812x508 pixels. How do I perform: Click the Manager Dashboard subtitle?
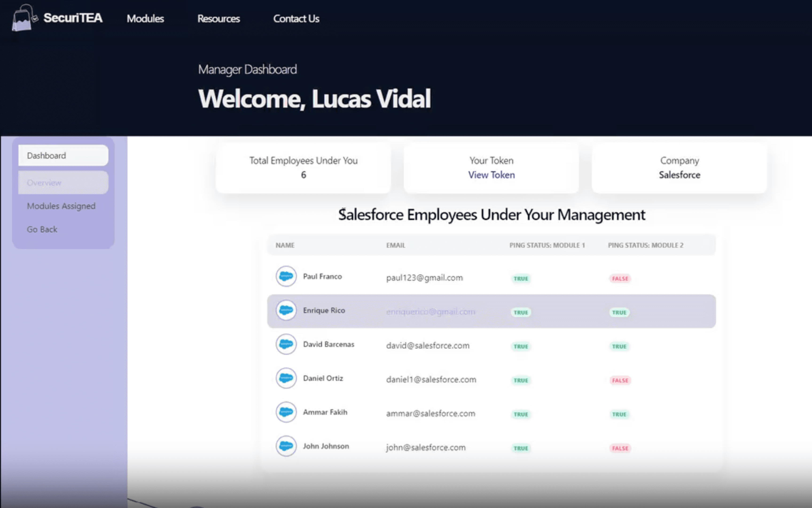(248, 70)
